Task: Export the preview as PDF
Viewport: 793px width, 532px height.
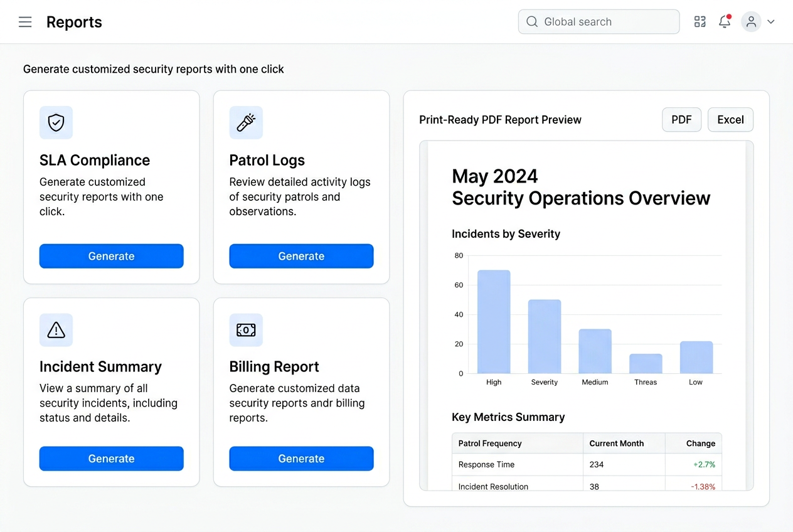Action: point(681,120)
